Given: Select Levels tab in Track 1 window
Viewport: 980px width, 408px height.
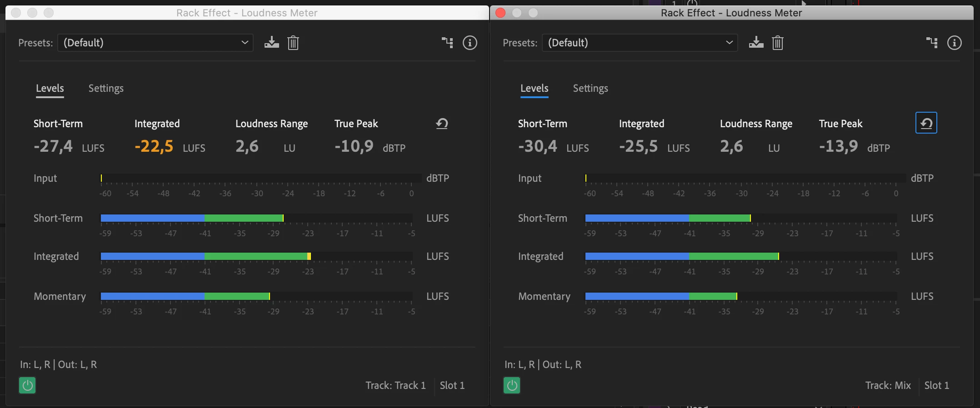Looking at the screenshot, I should click(50, 88).
